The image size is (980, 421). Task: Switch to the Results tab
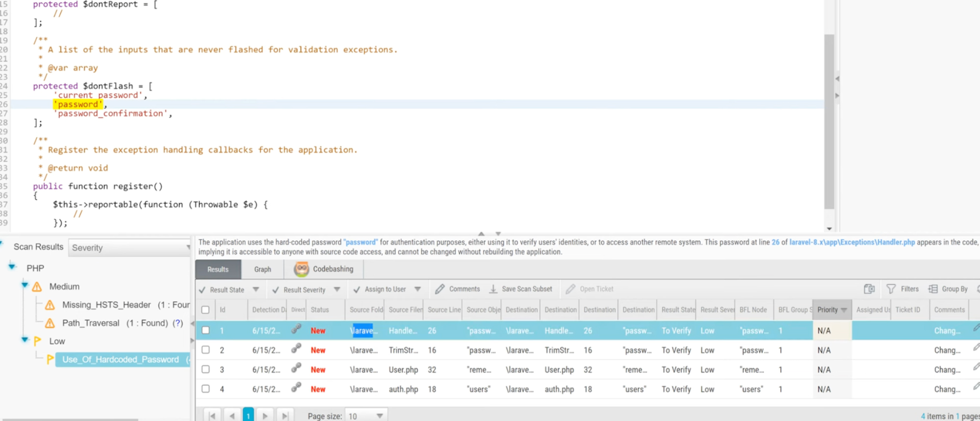click(218, 269)
